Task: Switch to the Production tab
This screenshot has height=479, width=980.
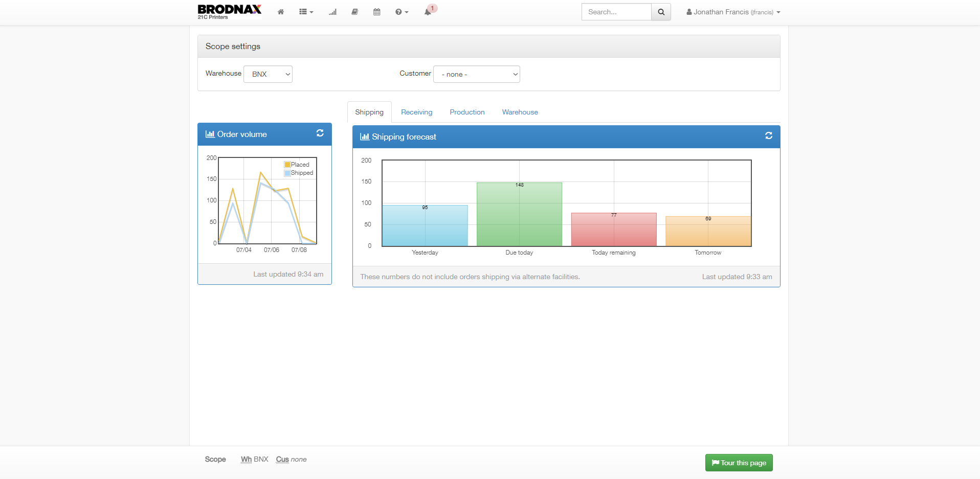Action: click(467, 112)
